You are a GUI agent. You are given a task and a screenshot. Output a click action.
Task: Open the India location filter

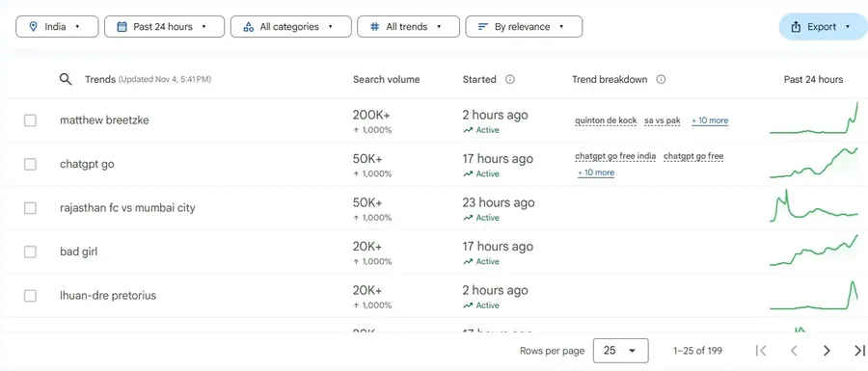point(57,27)
